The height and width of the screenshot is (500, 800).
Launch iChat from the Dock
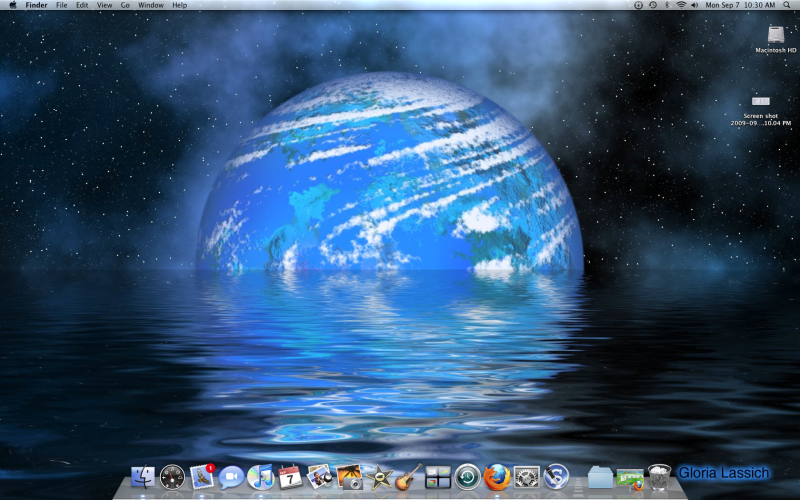231,478
